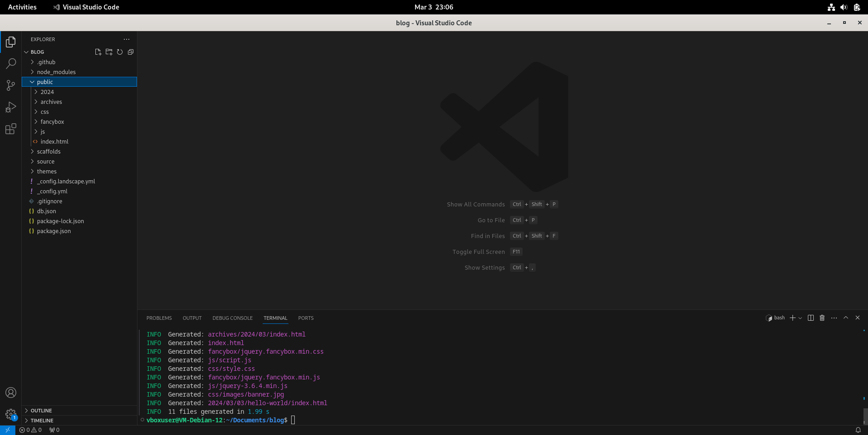
Task: Open the volume icon in system tray
Action: tap(844, 7)
